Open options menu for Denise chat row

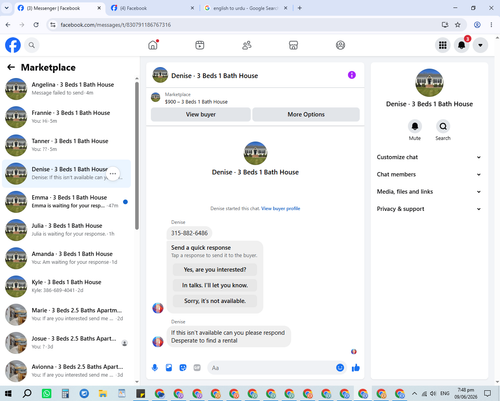pos(113,173)
